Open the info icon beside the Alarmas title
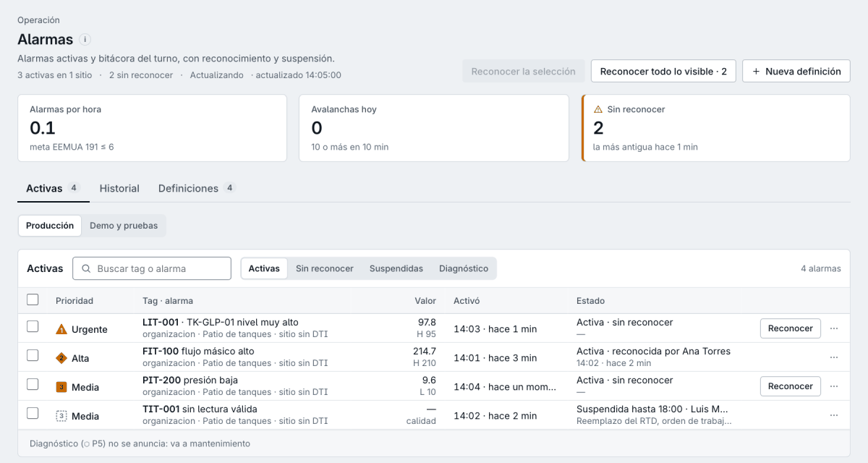 pos(85,39)
